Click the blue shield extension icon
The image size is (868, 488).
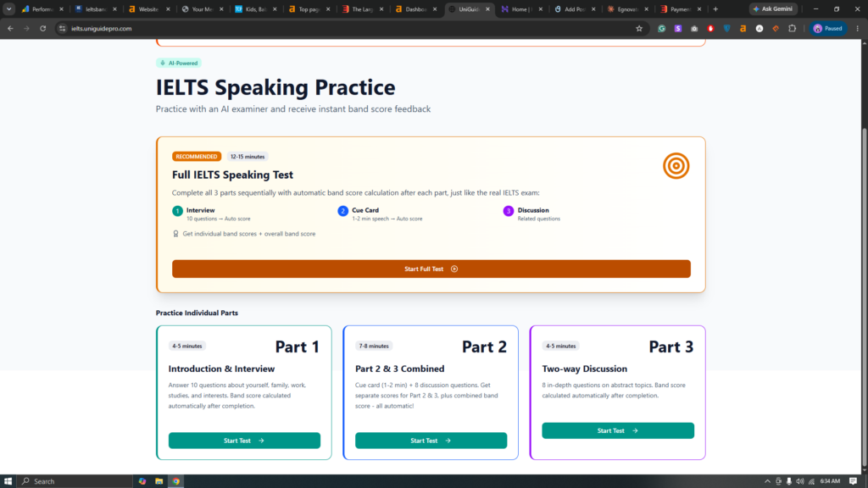(x=726, y=28)
